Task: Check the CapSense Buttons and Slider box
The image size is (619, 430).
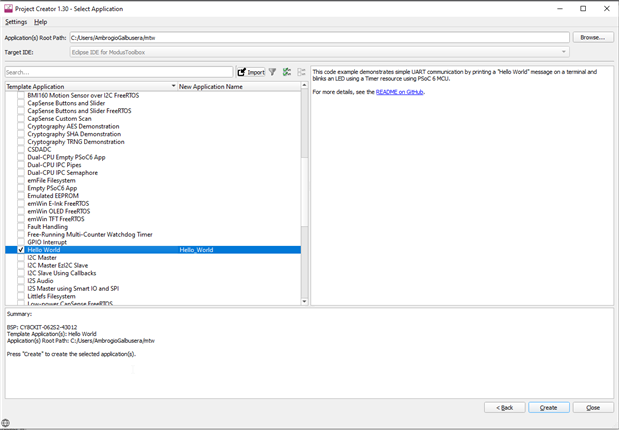Action: tap(21, 103)
